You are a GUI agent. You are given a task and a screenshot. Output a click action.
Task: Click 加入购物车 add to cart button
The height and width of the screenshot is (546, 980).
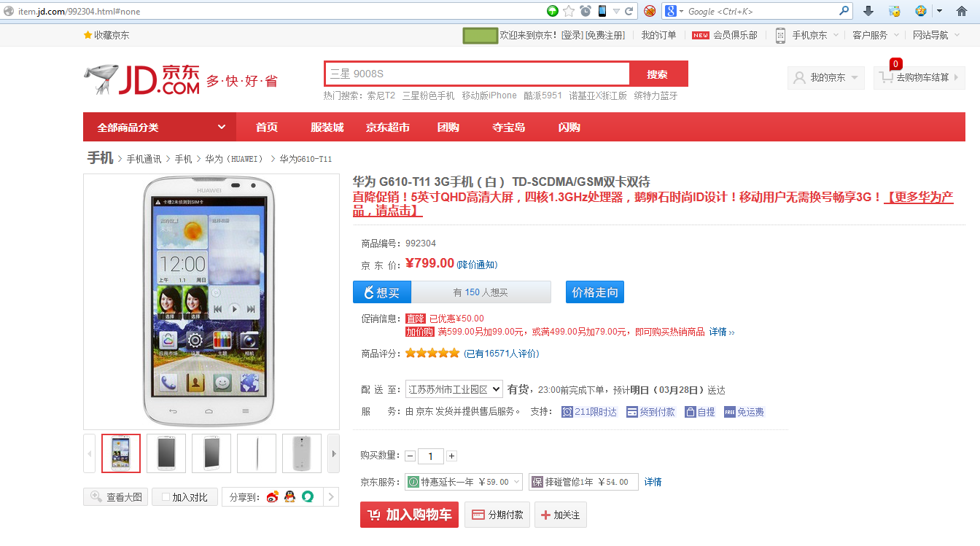(409, 515)
